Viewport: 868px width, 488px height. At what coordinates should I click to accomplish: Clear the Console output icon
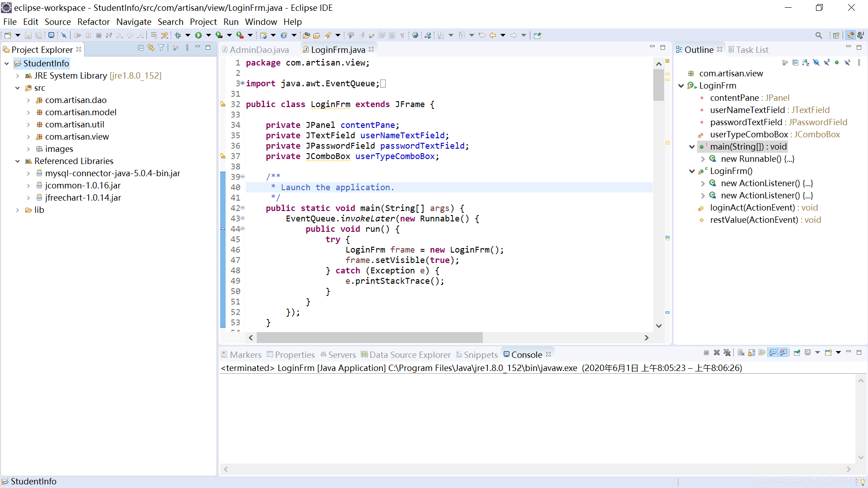coord(741,352)
